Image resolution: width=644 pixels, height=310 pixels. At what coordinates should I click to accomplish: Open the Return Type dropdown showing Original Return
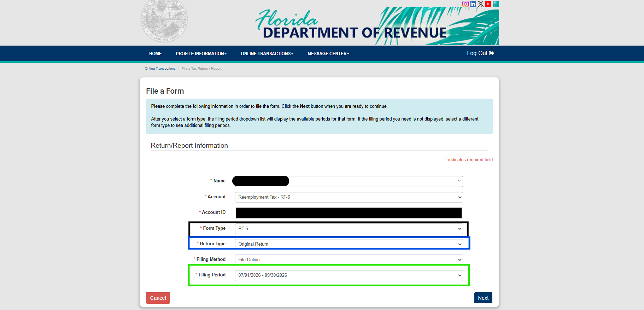pyautogui.click(x=349, y=244)
